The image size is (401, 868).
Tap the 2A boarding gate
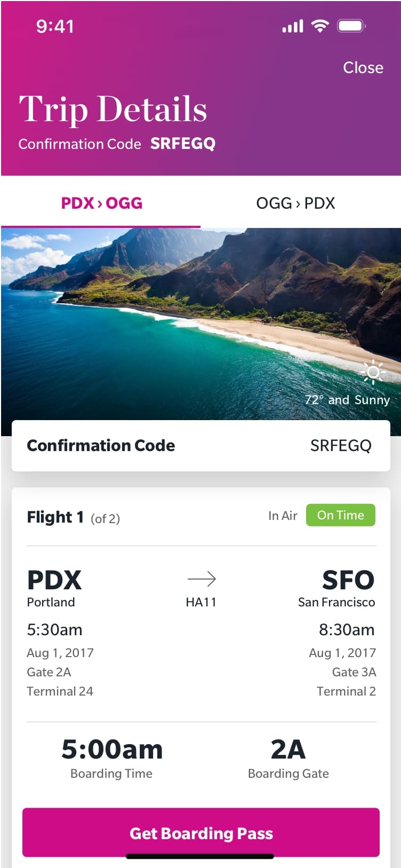[x=288, y=749]
